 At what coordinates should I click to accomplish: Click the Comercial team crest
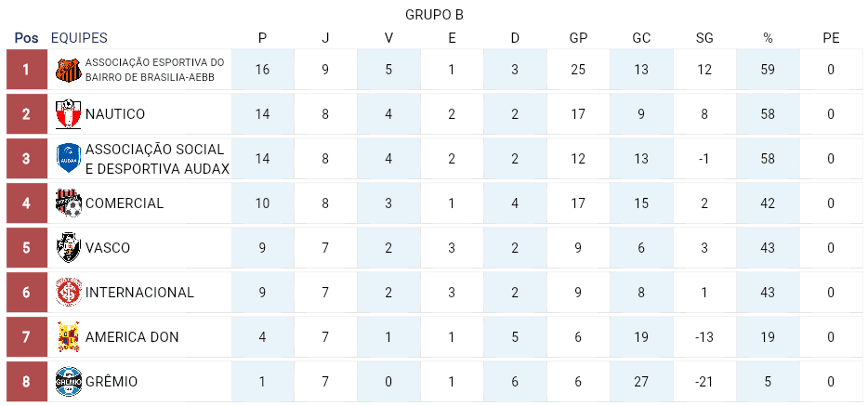(69, 203)
